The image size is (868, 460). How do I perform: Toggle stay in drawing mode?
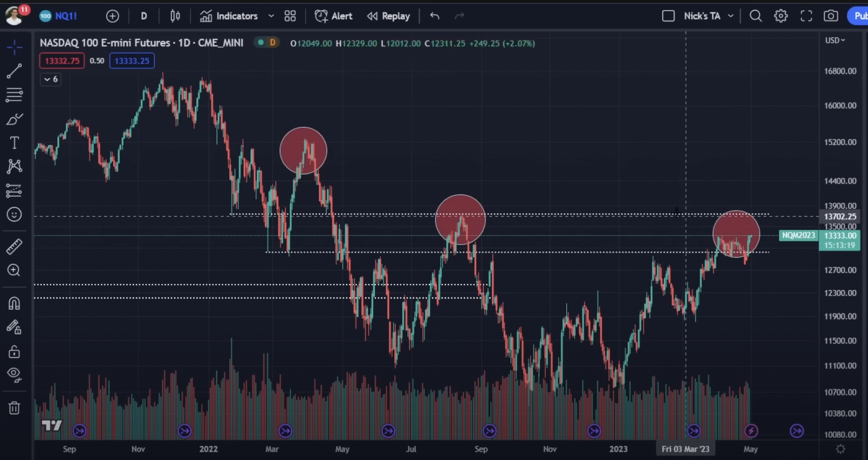point(14,328)
